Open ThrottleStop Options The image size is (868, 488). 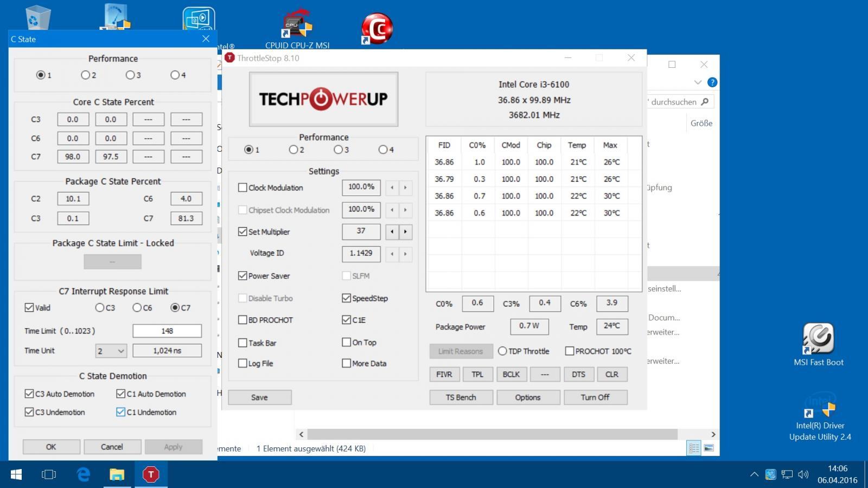528,397
